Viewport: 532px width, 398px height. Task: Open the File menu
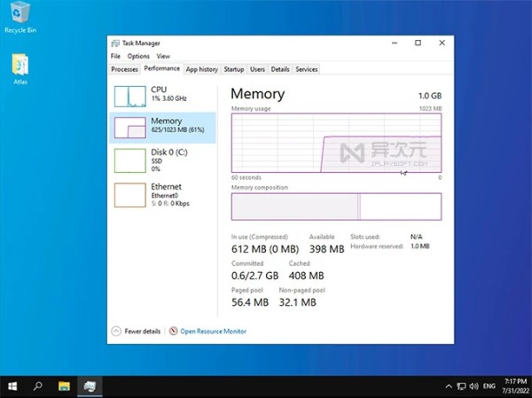[115, 56]
